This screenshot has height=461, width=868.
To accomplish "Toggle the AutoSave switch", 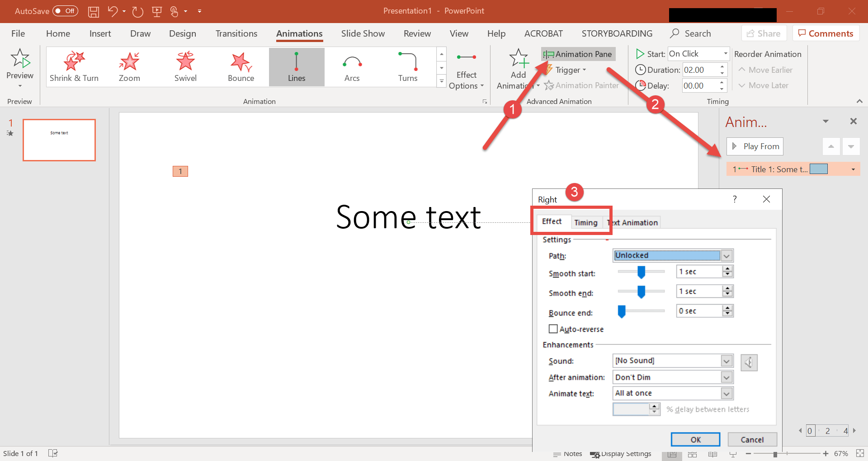I will click(x=65, y=11).
